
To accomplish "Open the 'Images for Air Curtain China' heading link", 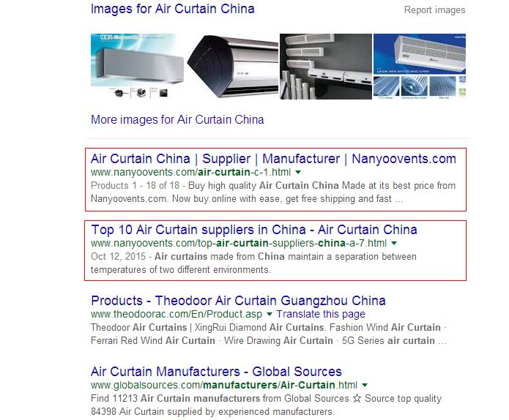I will point(172,9).
